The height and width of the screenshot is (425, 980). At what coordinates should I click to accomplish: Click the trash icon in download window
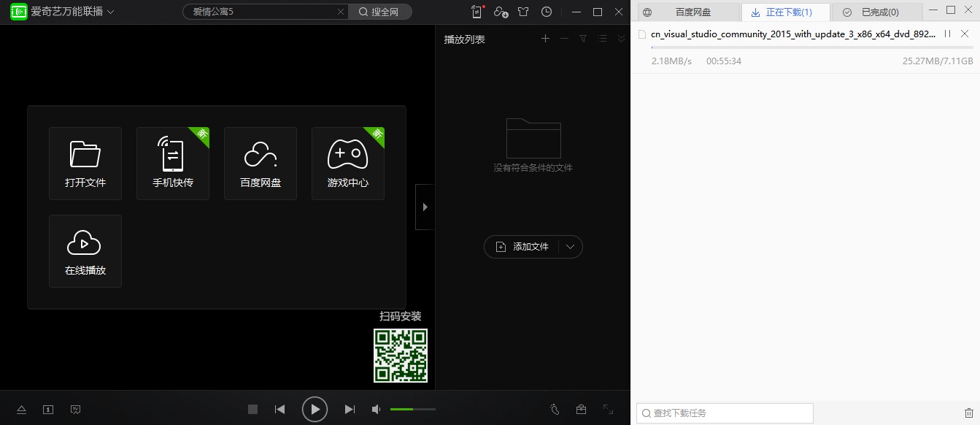[968, 413]
